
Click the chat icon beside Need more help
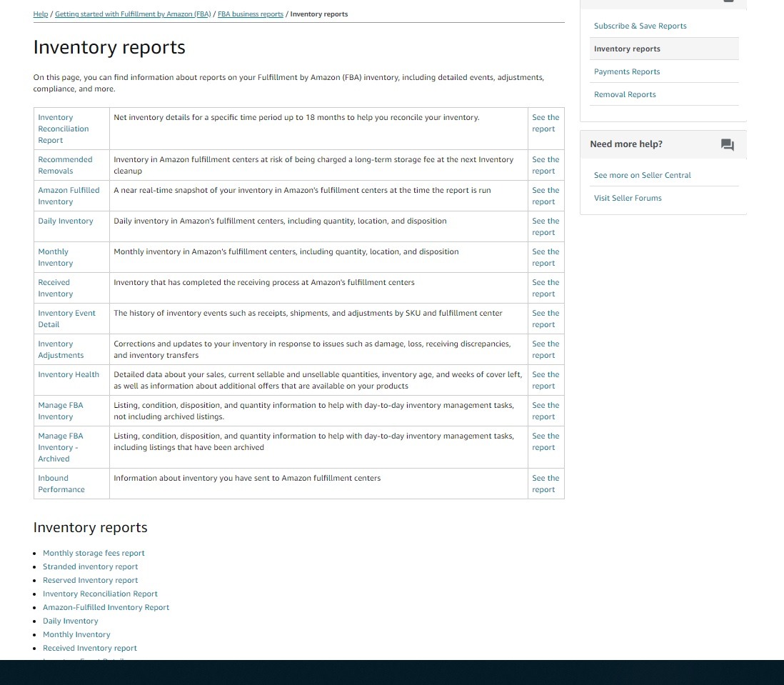tap(728, 145)
